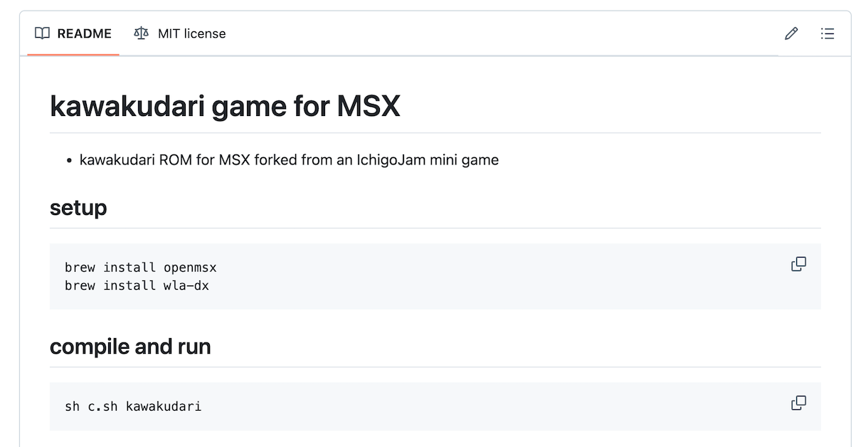The height and width of the screenshot is (447, 868).
Task: Click the 'setup' section heading
Action: [x=78, y=208]
